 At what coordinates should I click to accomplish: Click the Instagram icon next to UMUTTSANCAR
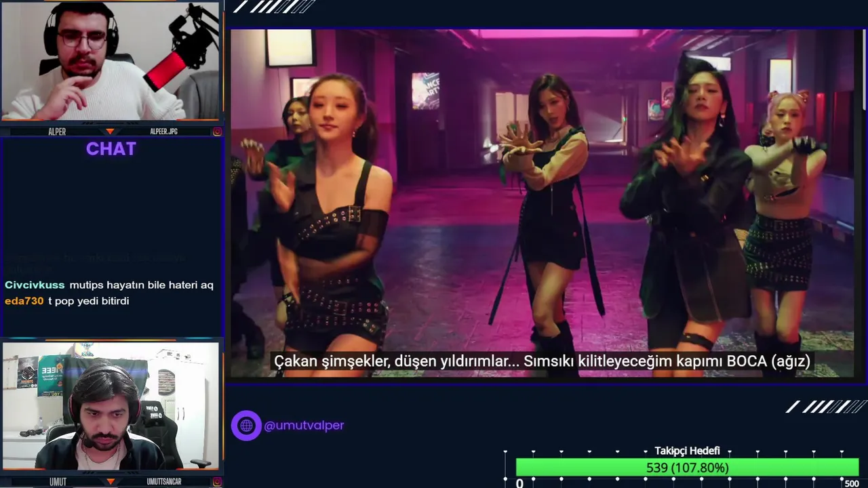(217, 482)
